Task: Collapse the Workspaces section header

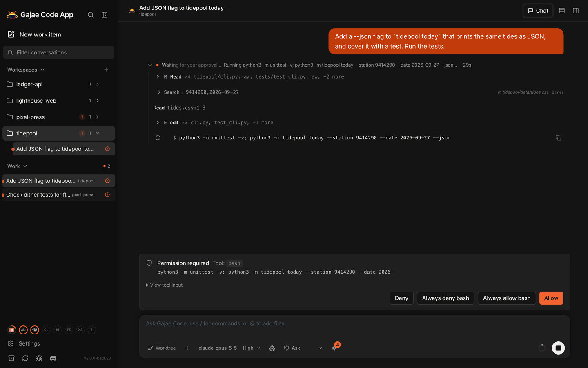Action: click(26, 70)
